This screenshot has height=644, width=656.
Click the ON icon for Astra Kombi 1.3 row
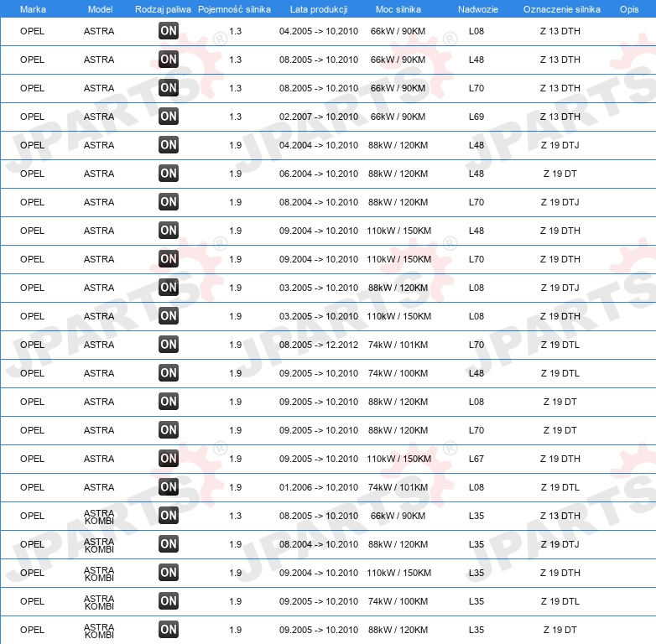click(169, 515)
